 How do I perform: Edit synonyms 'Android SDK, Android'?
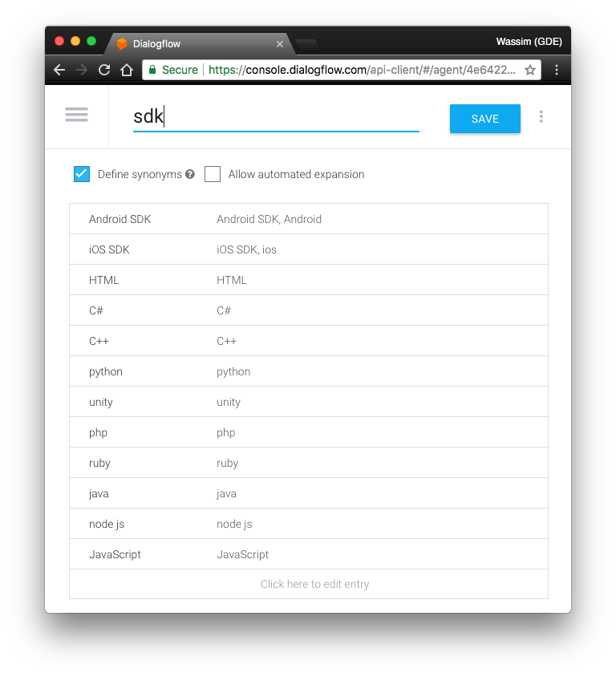click(269, 219)
